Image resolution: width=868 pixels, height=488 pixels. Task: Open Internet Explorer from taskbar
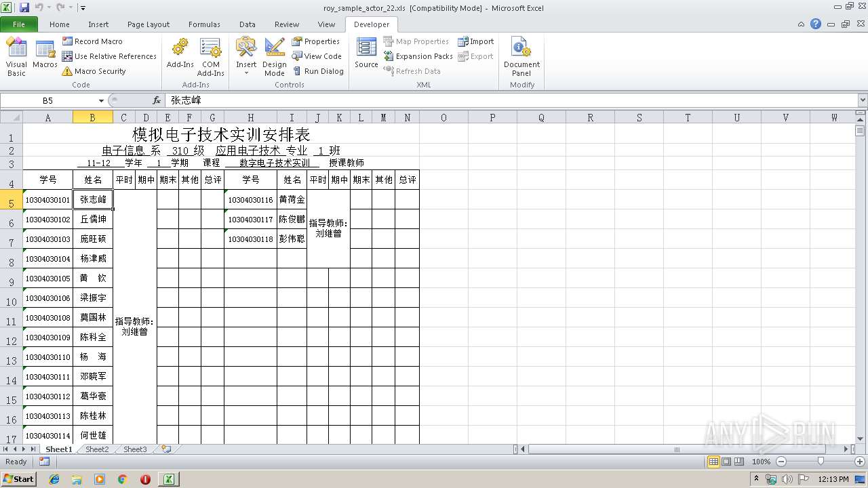(x=54, y=479)
